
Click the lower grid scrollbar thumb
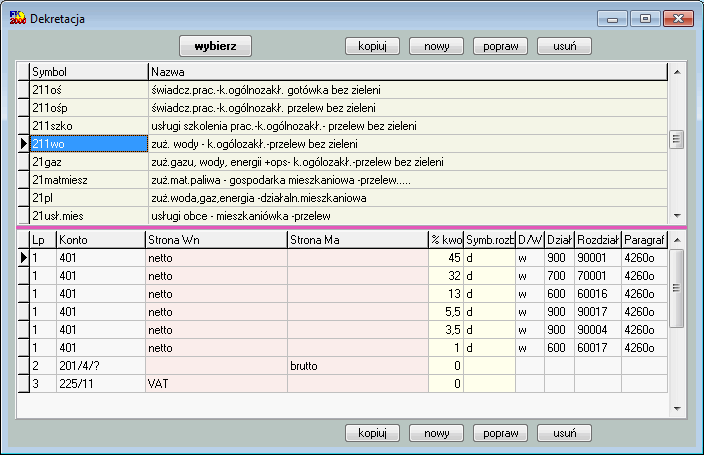pyautogui.click(x=677, y=288)
